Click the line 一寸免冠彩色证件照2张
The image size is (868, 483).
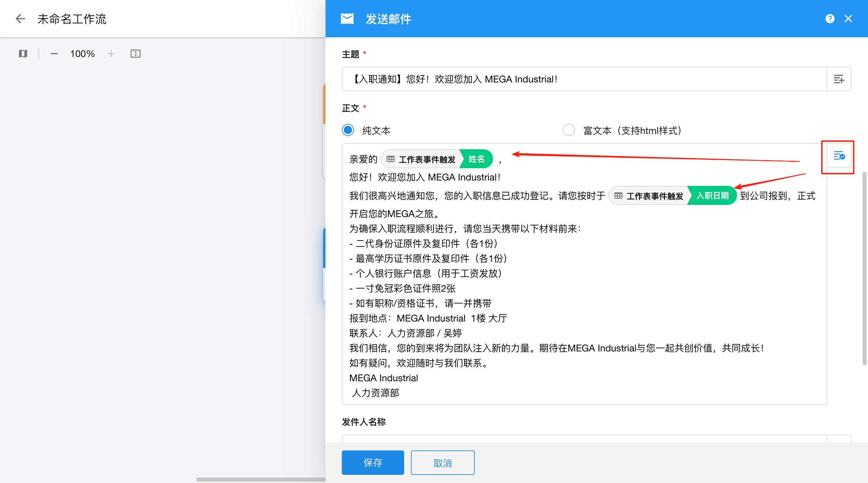click(402, 288)
